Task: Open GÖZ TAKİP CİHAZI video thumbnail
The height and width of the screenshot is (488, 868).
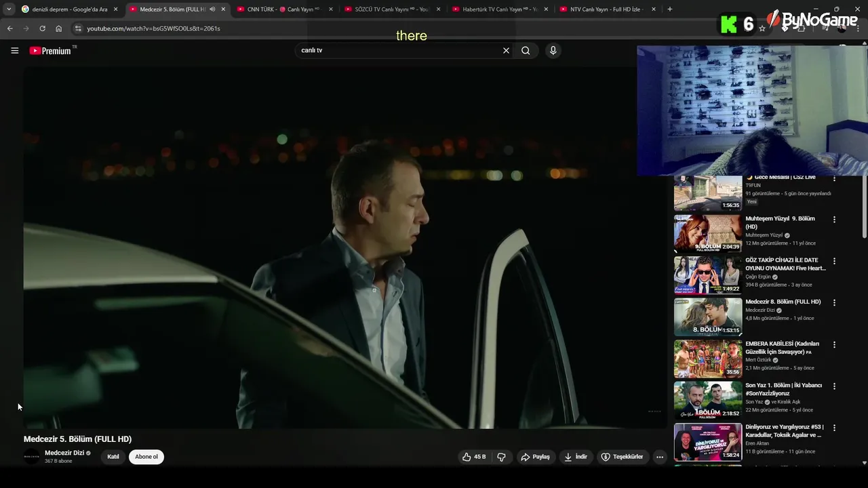Action: [x=708, y=275]
